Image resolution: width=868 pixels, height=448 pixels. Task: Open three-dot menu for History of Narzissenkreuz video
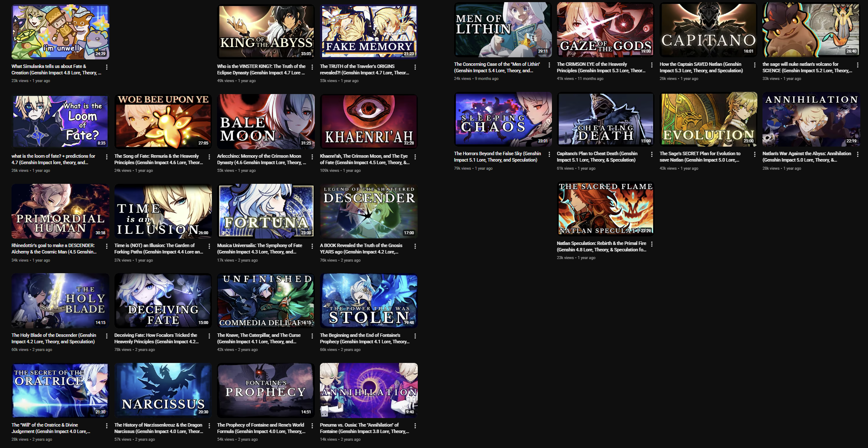pos(209,426)
